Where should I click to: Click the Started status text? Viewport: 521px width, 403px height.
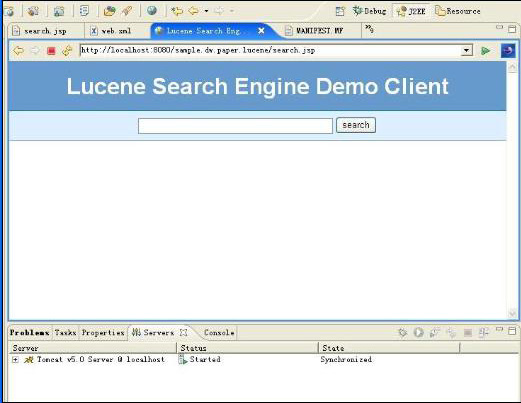pyautogui.click(x=205, y=360)
